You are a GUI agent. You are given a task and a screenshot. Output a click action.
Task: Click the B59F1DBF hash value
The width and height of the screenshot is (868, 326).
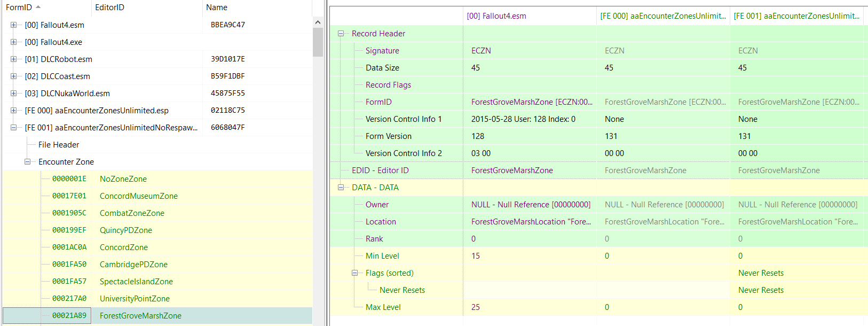coord(228,76)
